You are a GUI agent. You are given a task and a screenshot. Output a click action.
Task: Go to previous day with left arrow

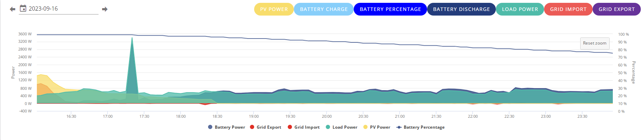(x=13, y=9)
